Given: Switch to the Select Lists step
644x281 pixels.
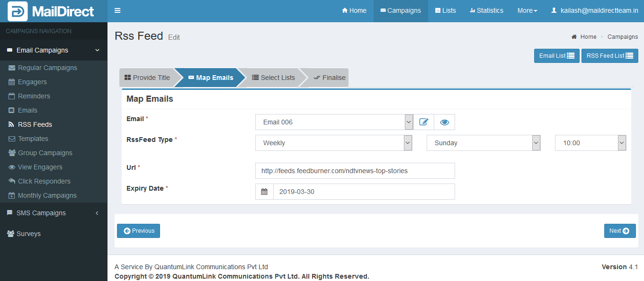Looking at the screenshot, I should (273, 78).
